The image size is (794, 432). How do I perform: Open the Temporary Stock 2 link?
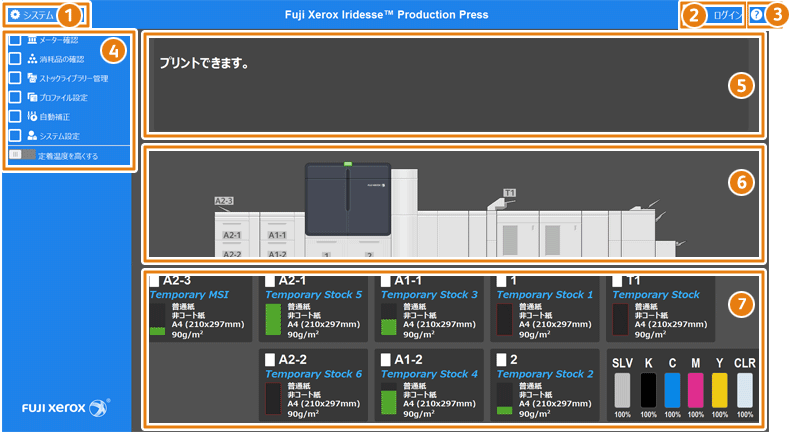(x=544, y=374)
